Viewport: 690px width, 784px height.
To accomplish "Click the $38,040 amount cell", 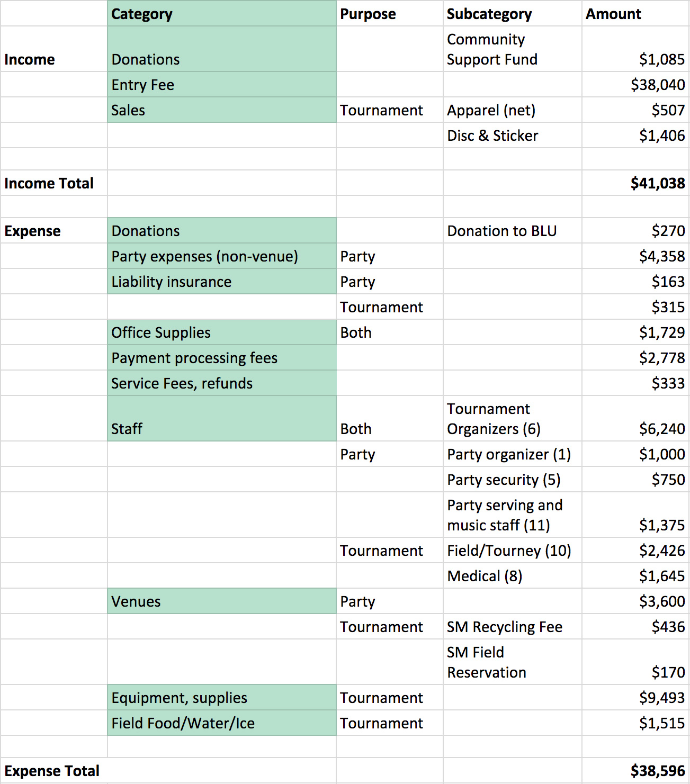I will pyautogui.click(x=635, y=85).
